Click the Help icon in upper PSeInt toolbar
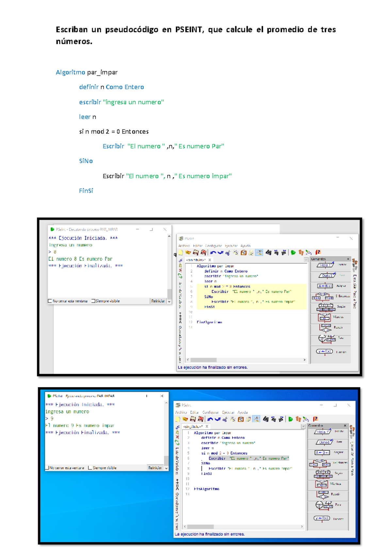This screenshot has width=392, height=554. [x=318, y=252]
